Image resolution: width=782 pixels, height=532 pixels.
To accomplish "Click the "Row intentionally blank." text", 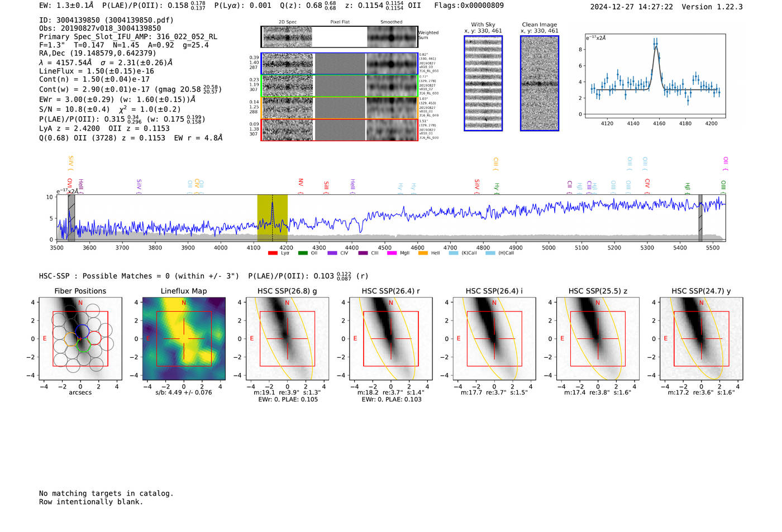I will pyautogui.click(x=91, y=502).
